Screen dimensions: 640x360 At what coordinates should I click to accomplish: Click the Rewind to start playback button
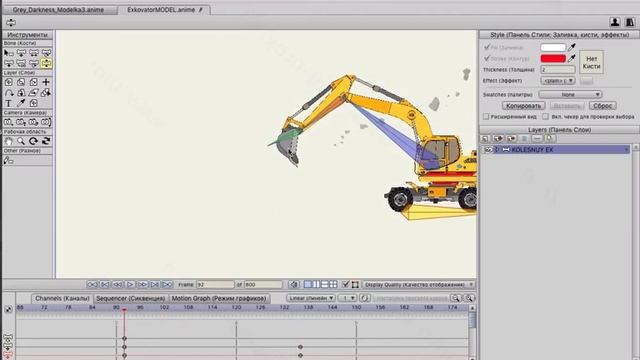(x=92, y=284)
